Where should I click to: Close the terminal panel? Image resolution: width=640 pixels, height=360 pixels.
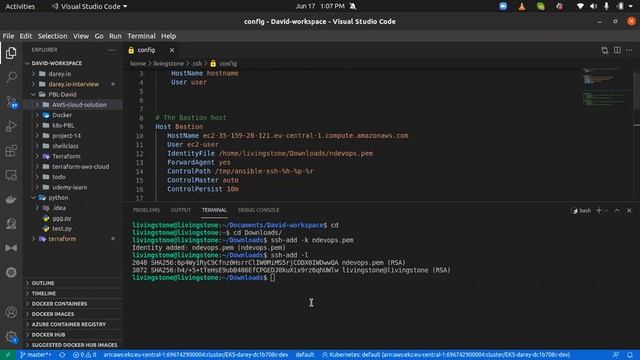[629, 210]
